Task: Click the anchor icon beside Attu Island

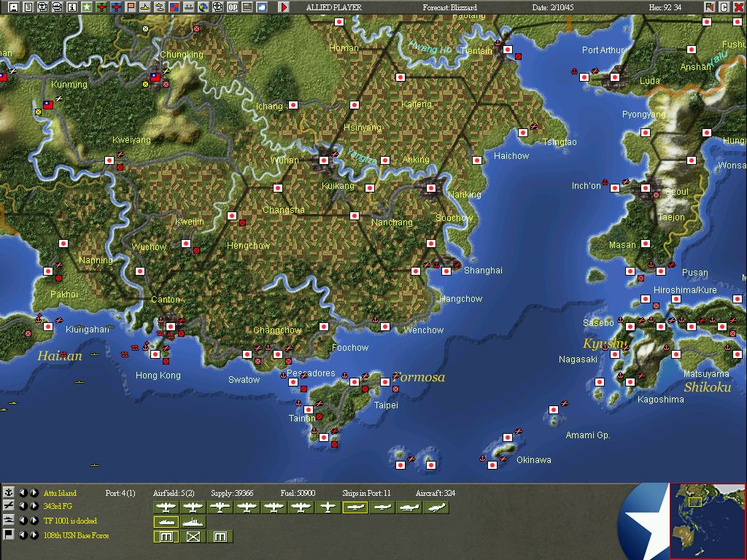Action: pyautogui.click(x=8, y=492)
